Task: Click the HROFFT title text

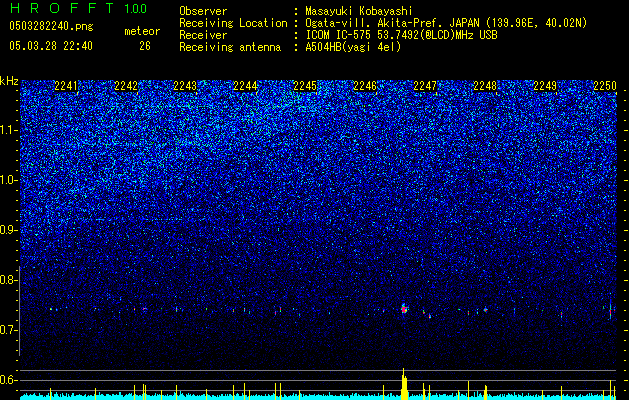Action: (62, 8)
